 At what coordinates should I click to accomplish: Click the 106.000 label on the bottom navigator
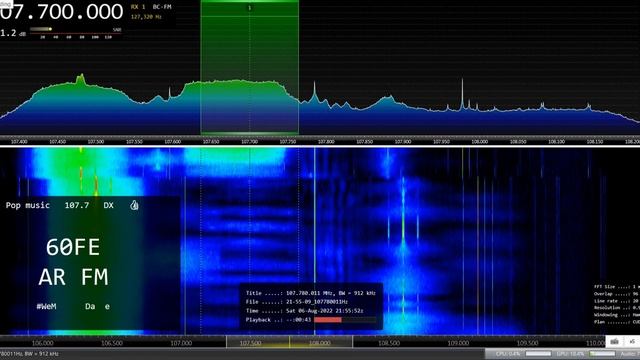click(x=42, y=343)
